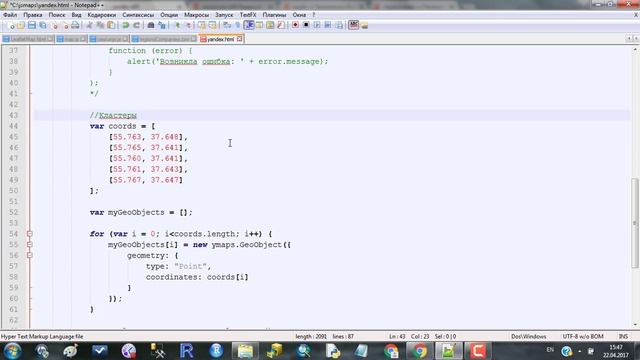
Task: Click the word "coords" on line 44
Action: point(122,126)
